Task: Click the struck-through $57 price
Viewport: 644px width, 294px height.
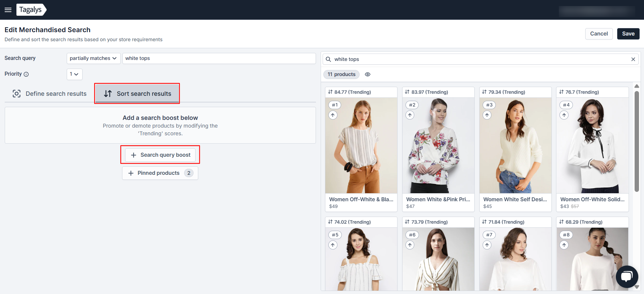Action: [575, 207]
